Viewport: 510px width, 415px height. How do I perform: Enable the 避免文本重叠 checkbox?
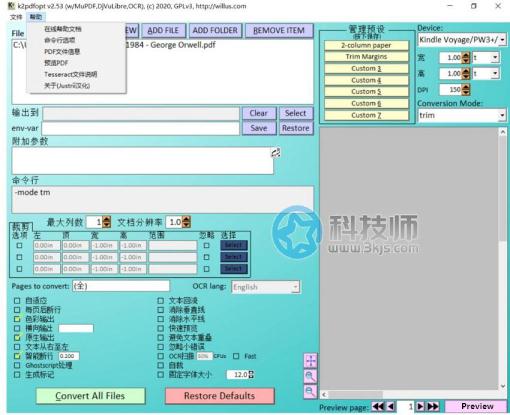tap(160, 338)
